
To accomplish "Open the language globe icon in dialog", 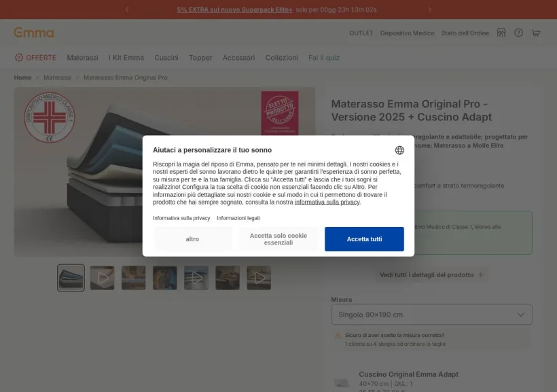I will pyautogui.click(x=399, y=150).
